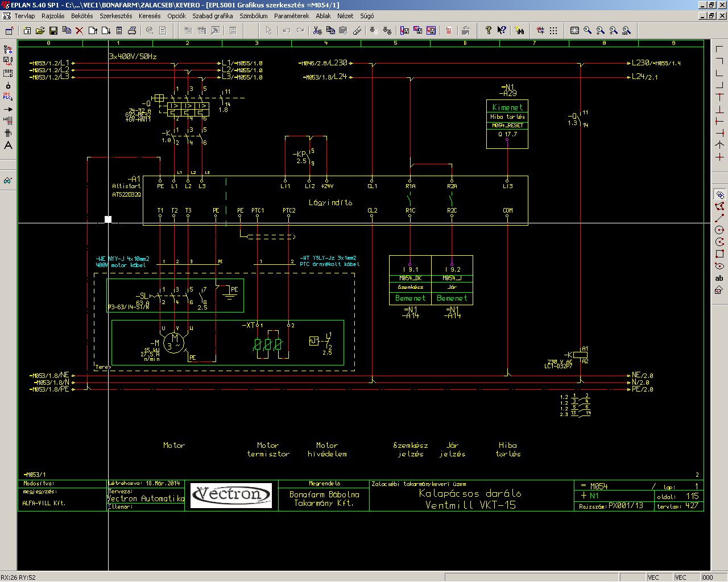This screenshot has height=582, width=728.
Task: Click the binoculars search icon
Action: [519, 31]
